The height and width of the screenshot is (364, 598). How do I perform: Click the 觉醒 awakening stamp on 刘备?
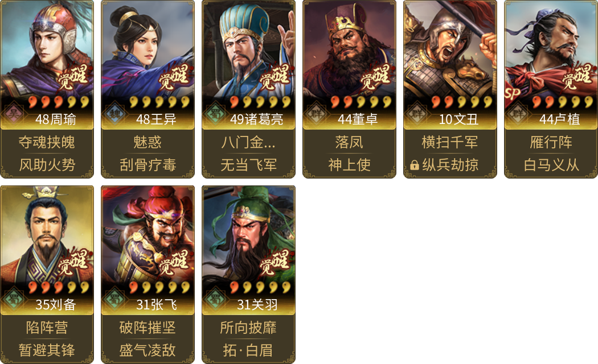(73, 262)
